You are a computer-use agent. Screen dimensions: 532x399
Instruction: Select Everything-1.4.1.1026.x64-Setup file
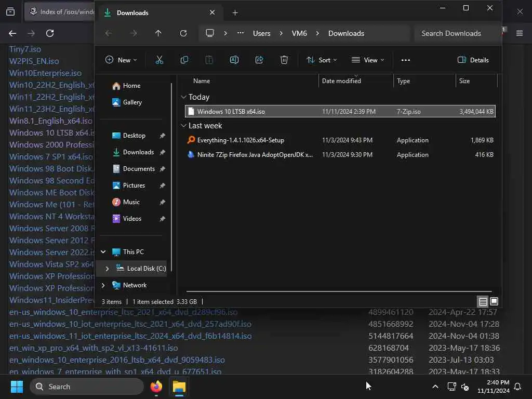point(340,140)
